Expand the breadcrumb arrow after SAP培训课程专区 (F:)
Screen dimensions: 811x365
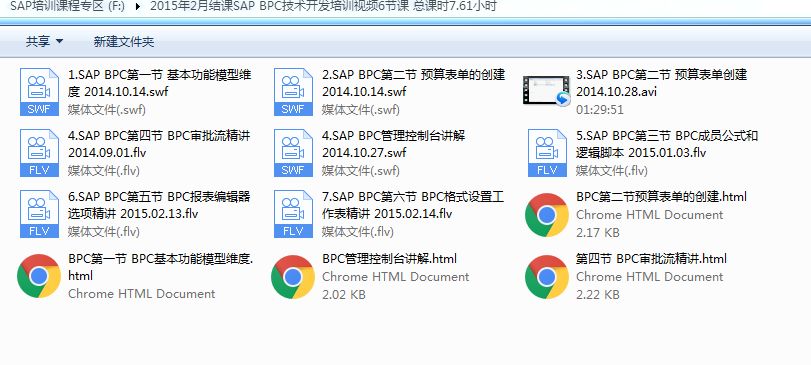point(138,7)
